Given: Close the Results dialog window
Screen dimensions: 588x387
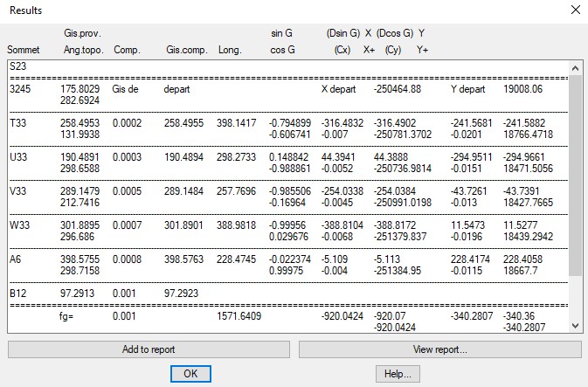Looking at the screenshot, I should [x=574, y=10].
